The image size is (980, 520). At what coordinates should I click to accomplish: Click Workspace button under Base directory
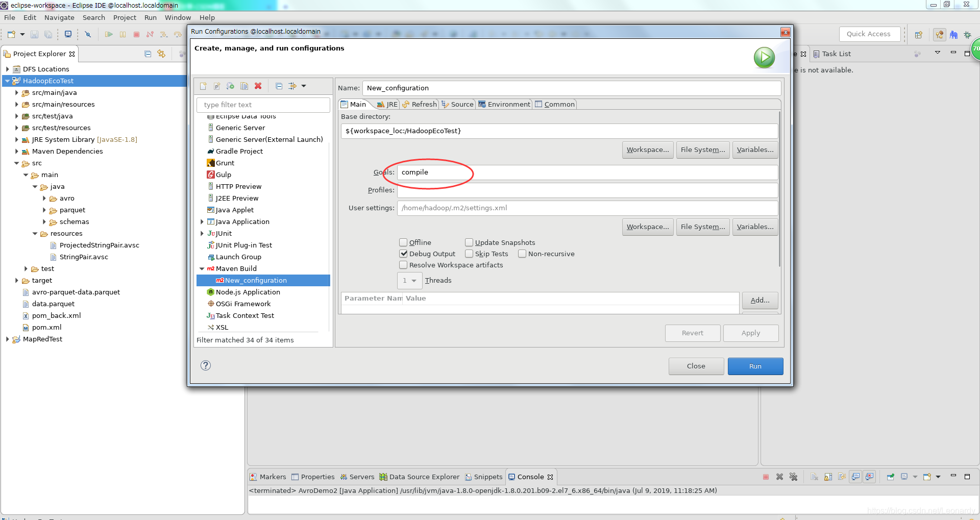648,150
